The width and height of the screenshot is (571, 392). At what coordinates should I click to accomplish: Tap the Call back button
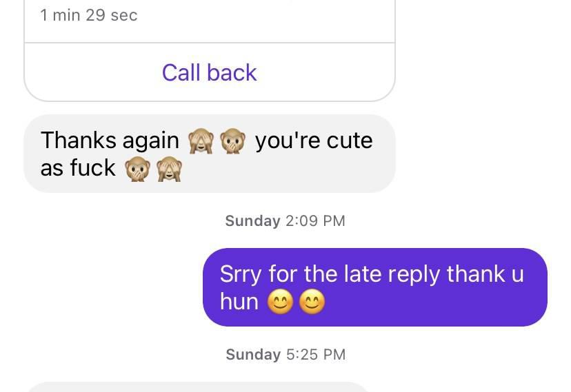[210, 72]
